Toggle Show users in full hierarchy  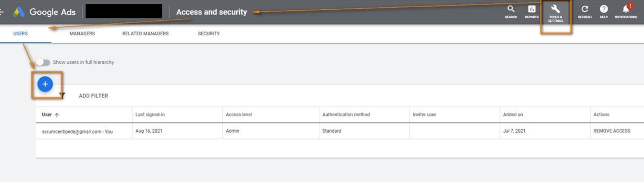coord(42,62)
